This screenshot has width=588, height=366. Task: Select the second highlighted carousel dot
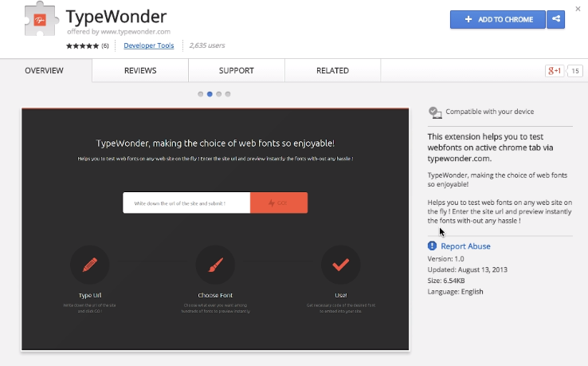(x=210, y=94)
